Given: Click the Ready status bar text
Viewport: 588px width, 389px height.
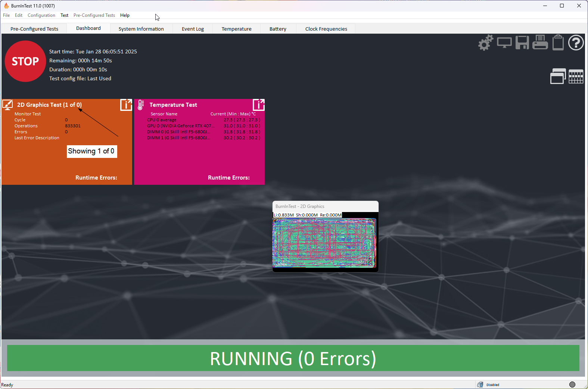Looking at the screenshot, I should 7,385.
